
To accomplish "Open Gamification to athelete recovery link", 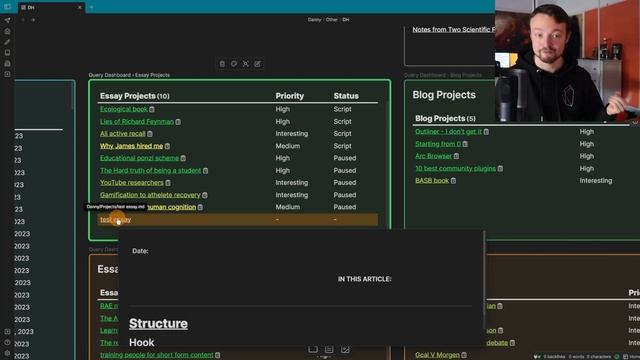I will click(x=150, y=195).
